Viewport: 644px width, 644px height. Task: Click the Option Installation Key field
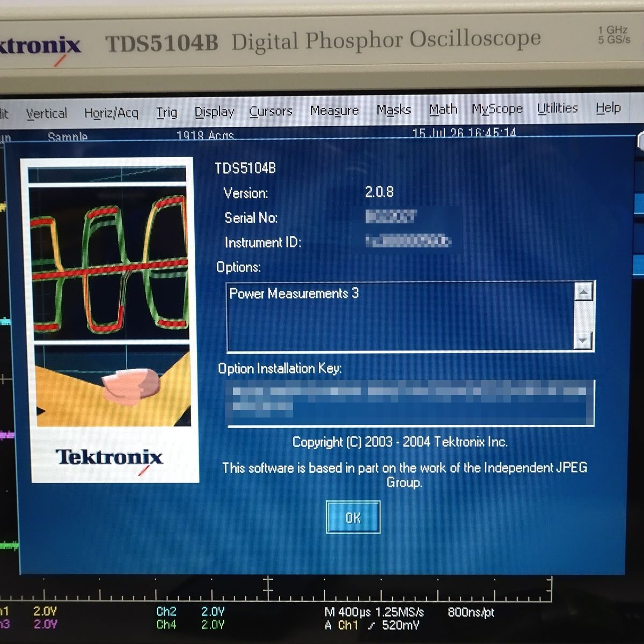point(411,403)
